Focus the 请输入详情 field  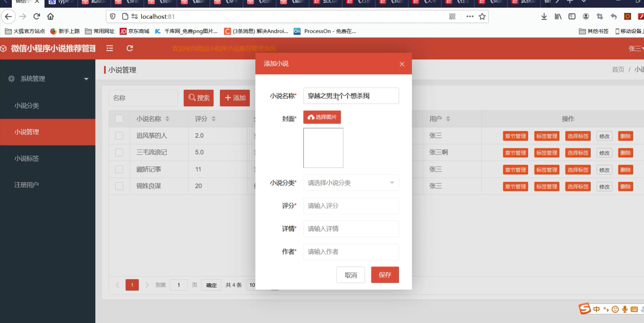tap(351, 229)
